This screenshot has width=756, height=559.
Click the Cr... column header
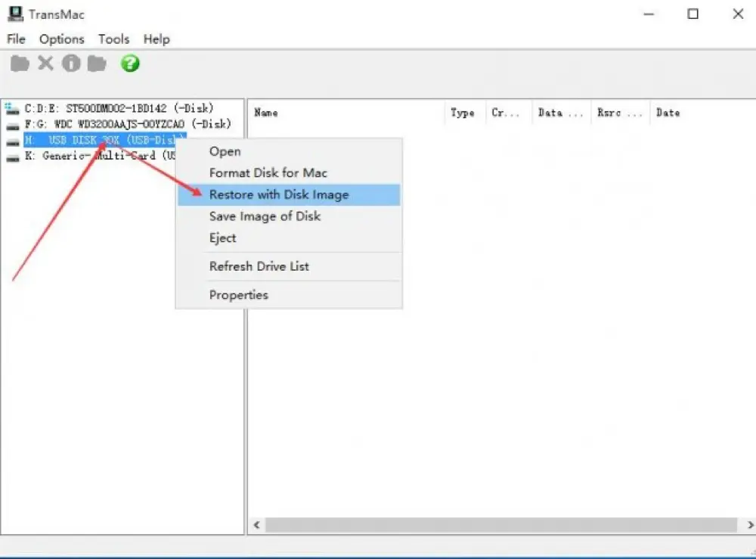509,113
